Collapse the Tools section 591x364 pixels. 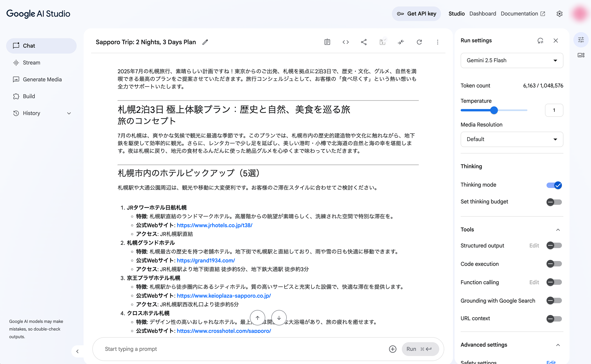558,230
